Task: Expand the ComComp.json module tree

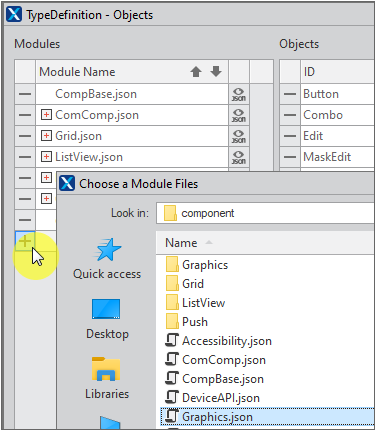Action: 46,115
